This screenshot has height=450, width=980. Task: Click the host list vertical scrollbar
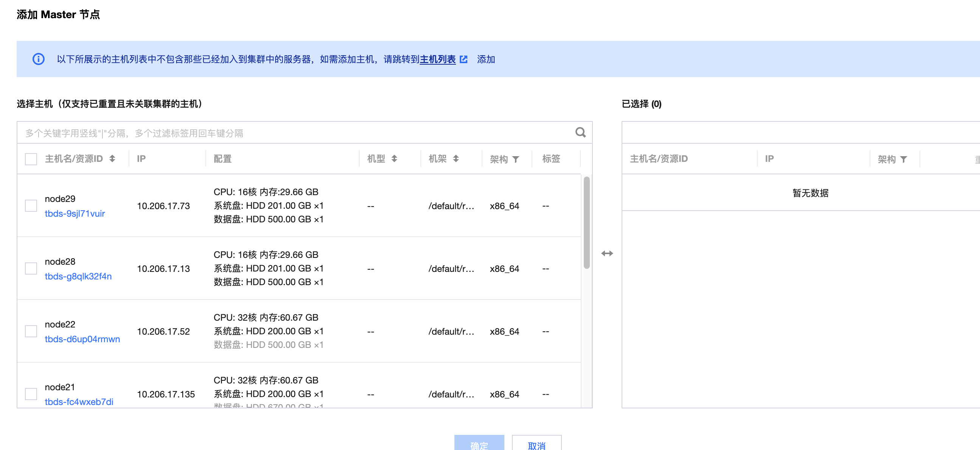point(586,223)
